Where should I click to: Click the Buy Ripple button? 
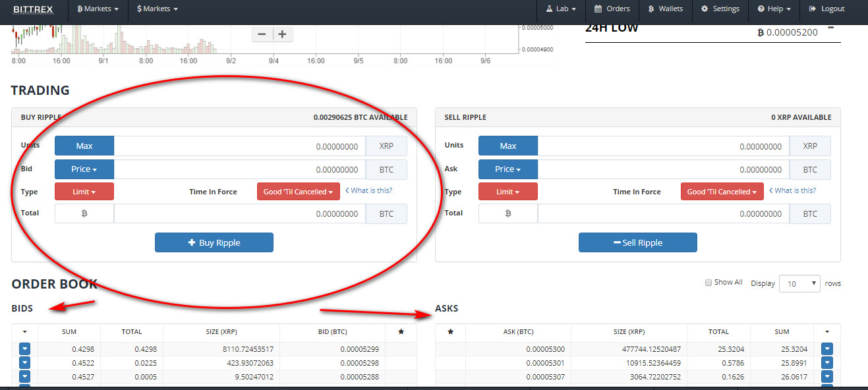(x=214, y=242)
